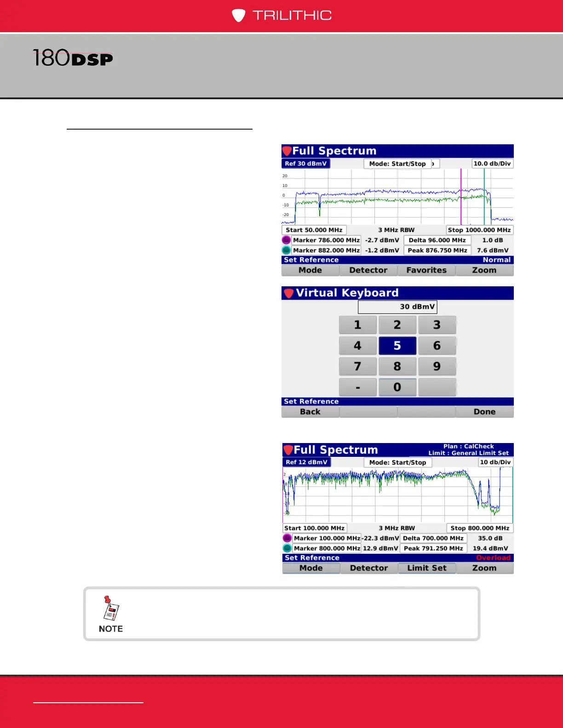Click the red Overload status text
Screen dimensions: 563x728
(493, 558)
